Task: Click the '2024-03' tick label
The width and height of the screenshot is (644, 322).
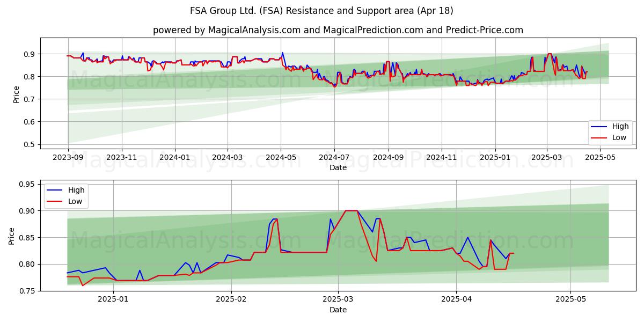Action: coord(228,157)
